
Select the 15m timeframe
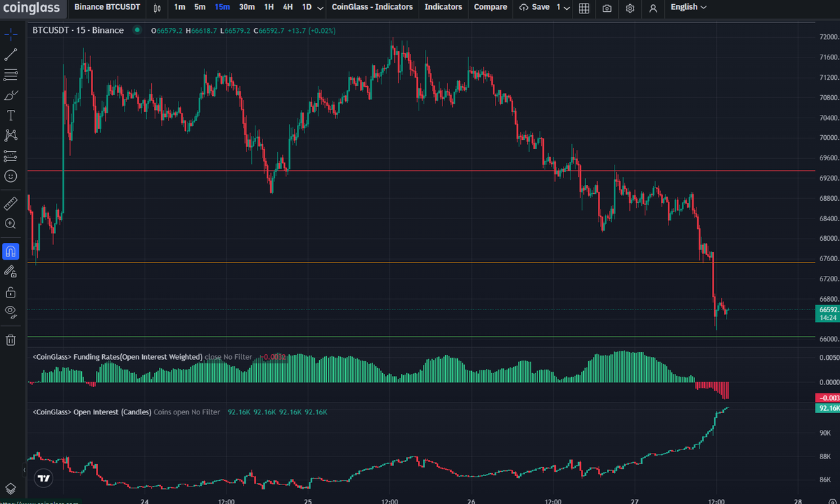click(x=222, y=7)
